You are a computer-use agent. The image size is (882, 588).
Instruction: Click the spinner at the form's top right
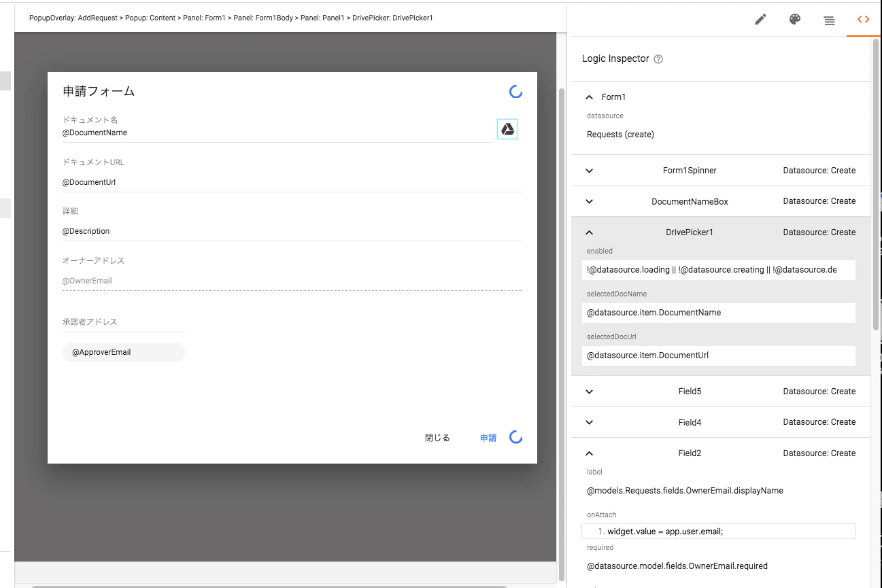click(515, 92)
